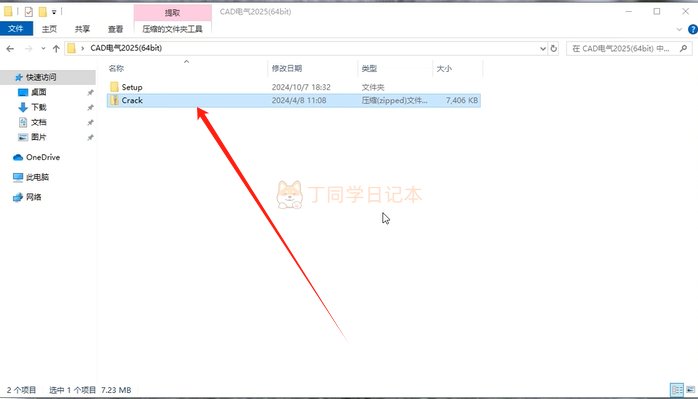Viewport: 698px width, 399px height.
Task: Open the recent locations dropdown arrow
Action: [x=43, y=49]
